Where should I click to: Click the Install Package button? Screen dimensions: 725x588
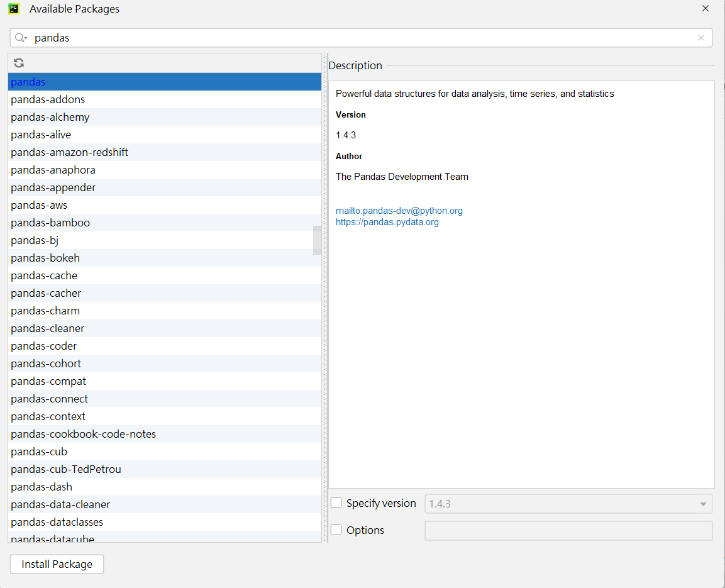57,564
